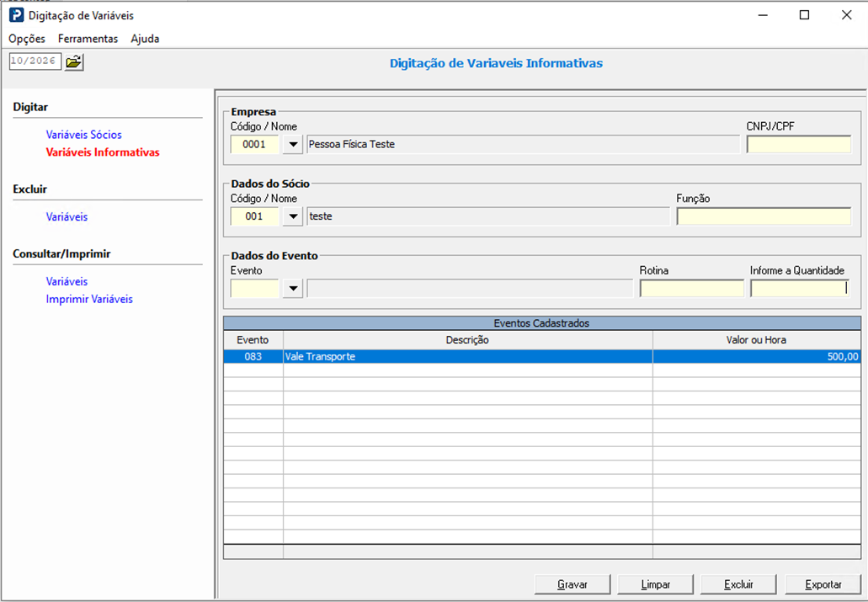Open Variáveis under the Excluir section
The image size is (868, 602).
pyautogui.click(x=67, y=216)
